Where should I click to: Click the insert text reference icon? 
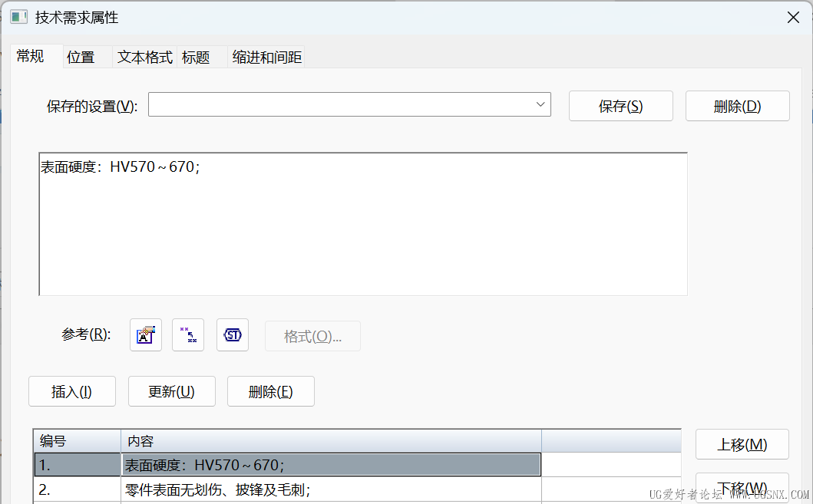146,335
